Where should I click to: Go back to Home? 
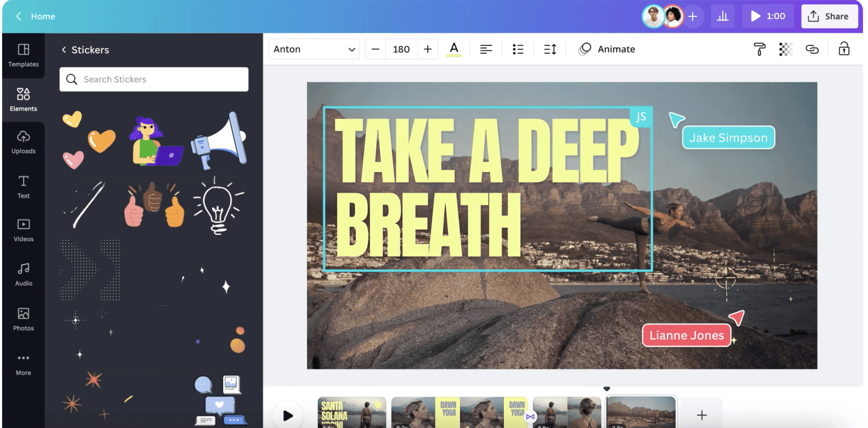[x=36, y=16]
